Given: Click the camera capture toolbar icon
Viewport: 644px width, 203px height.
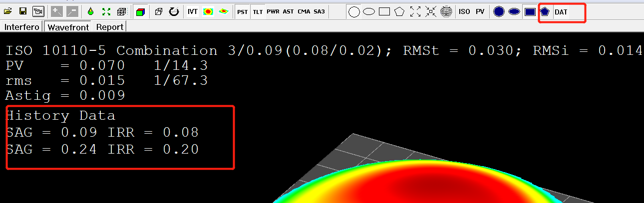Looking at the screenshot, I should (38, 11).
